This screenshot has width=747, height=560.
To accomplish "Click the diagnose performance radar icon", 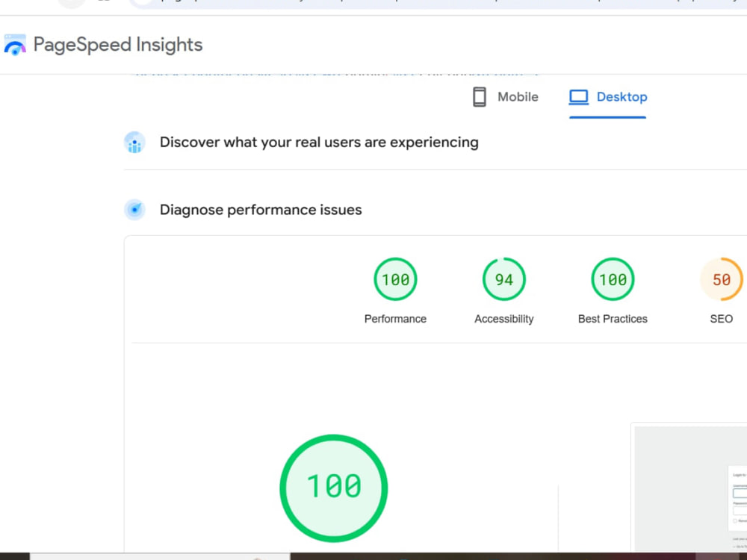I will point(134,210).
